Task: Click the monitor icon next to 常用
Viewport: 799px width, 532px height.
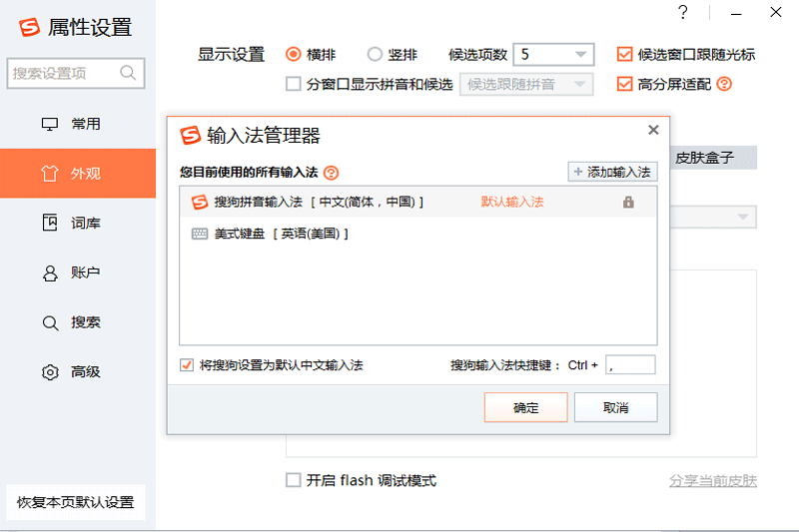Action: [50, 124]
